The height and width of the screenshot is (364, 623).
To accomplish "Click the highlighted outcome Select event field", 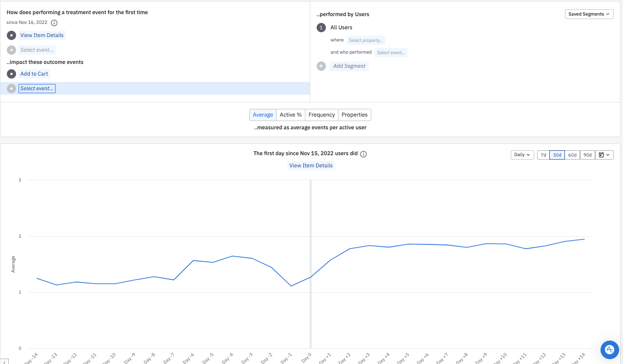I will coord(37,88).
